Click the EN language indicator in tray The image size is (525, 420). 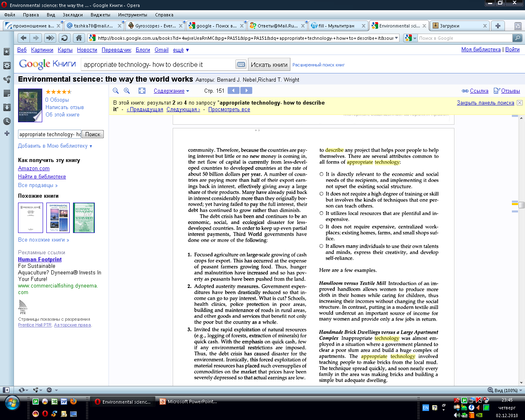point(425,408)
